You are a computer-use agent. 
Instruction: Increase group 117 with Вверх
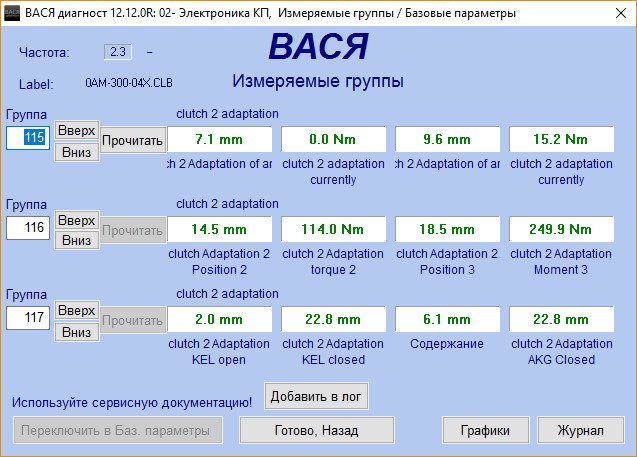(77, 310)
